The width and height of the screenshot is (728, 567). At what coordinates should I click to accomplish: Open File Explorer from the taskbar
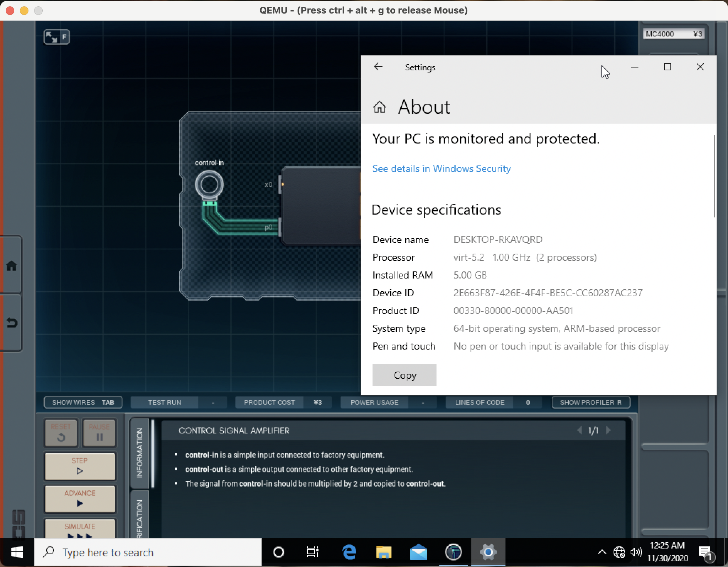[x=384, y=552]
